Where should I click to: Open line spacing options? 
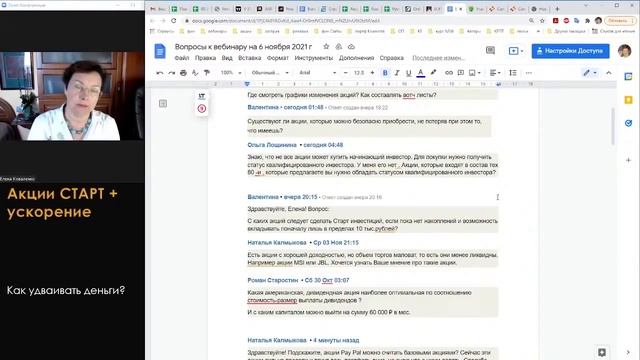513,73
